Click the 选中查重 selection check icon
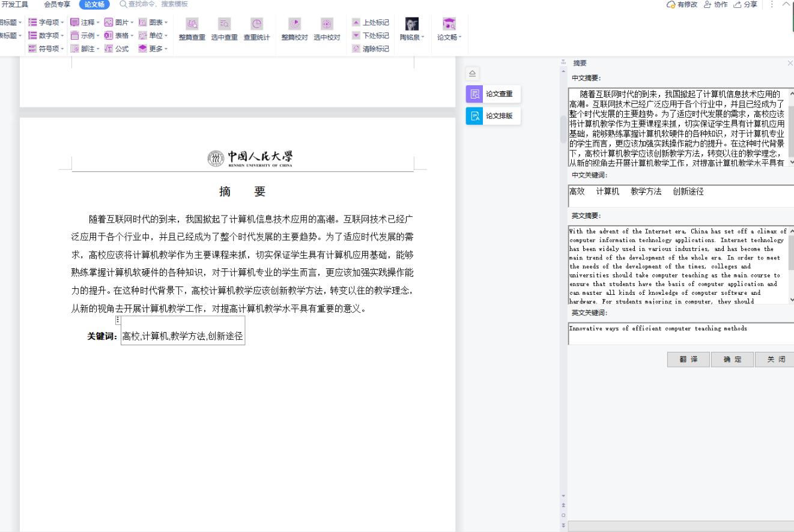This screenshot has height=532, width=794. coord(224,25)
